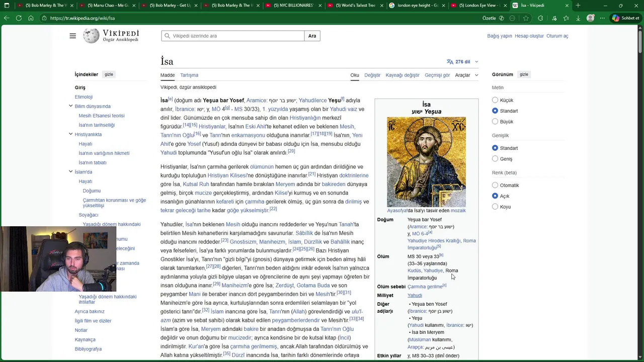Open the Çarmıha gerilme infobox link
This screenshot has width=644, height=362.
[x=425, y=287]
